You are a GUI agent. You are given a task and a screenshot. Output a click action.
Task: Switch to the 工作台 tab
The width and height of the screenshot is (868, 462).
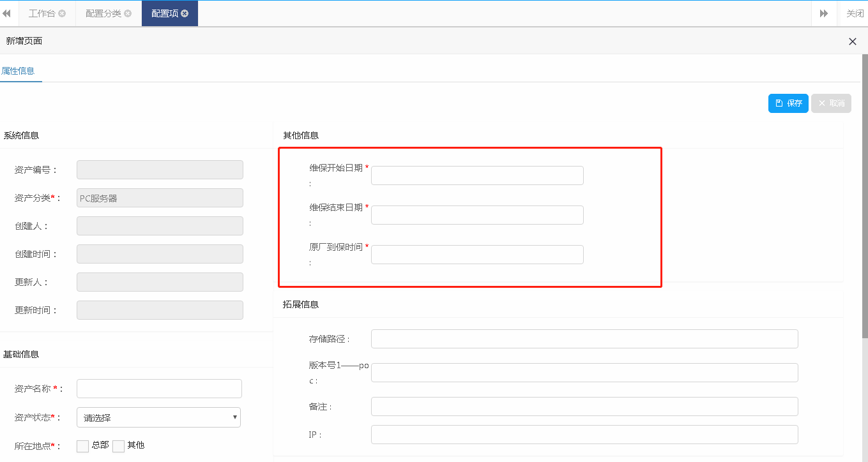tap(42, 13)
